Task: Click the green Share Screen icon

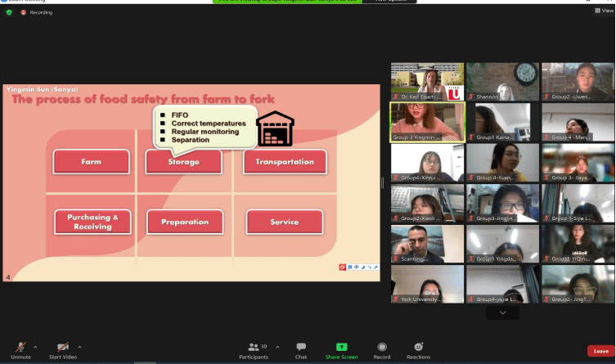Action: pyautogui.click(x=341, y=347)
